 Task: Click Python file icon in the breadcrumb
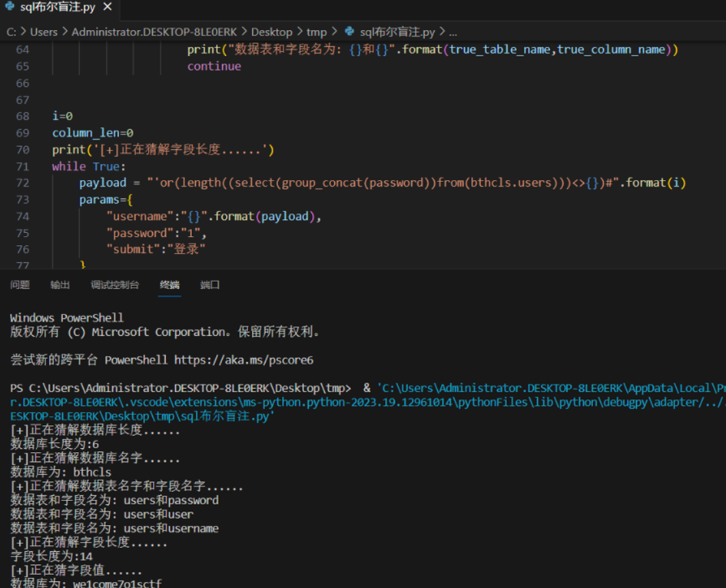pos(350,31)
